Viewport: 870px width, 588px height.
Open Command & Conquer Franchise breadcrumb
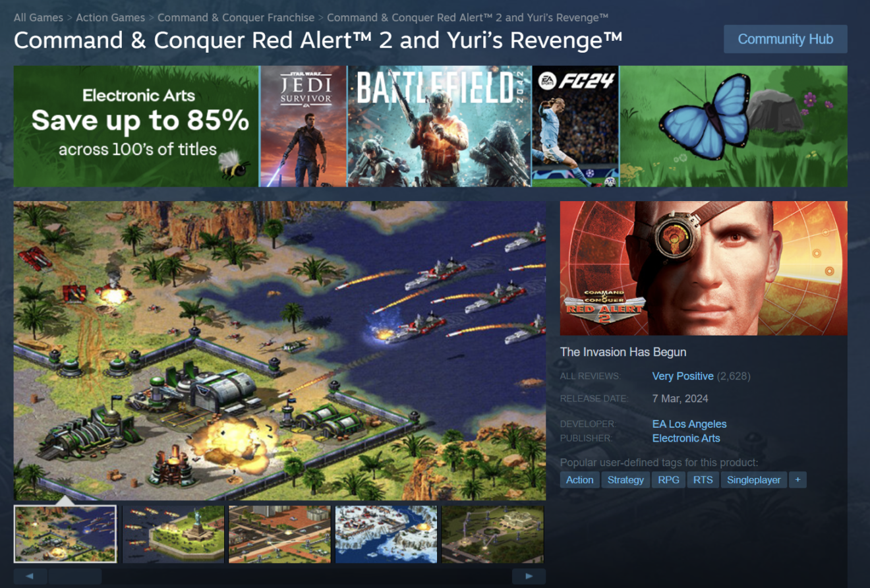click(x=236, y=18)
